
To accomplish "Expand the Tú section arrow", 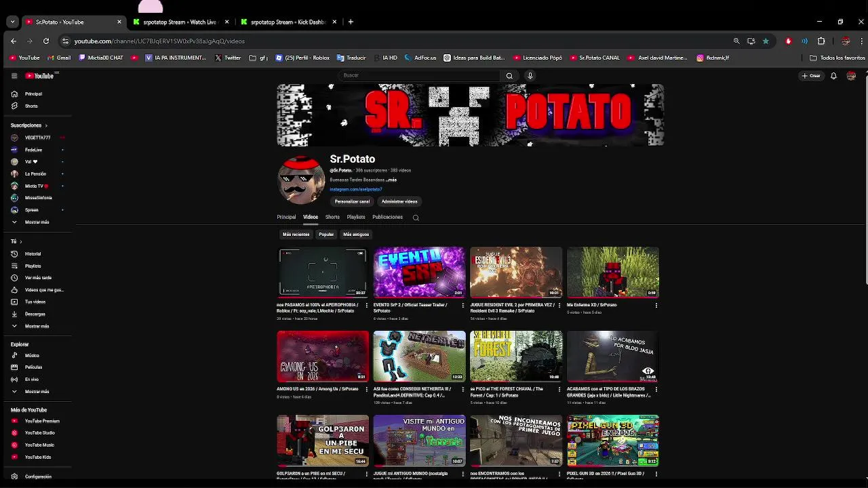I will (x=21, y=241).
